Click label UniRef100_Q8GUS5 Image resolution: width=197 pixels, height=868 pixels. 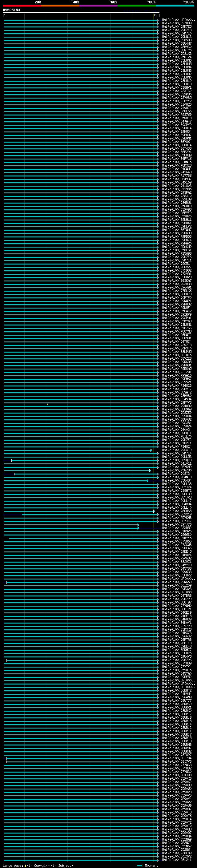tap(177, 511)
